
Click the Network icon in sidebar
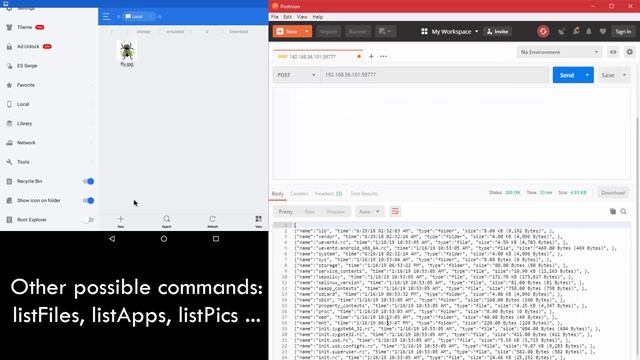[9, 143]
